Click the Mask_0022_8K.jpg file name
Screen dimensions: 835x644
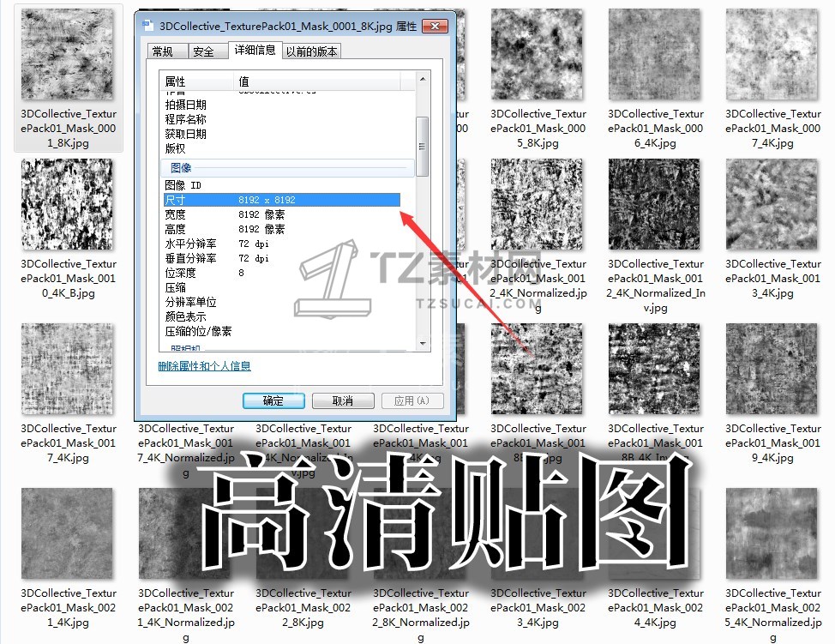click(303, 608)
